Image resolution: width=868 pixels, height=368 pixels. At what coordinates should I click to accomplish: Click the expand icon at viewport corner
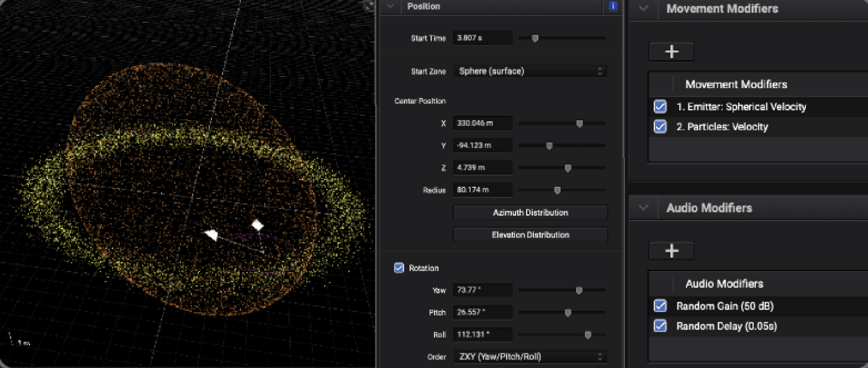pos(369,5)
